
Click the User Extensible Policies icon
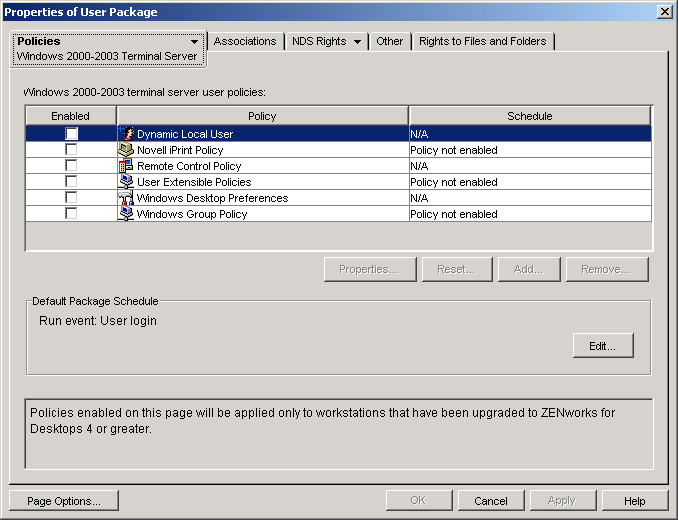pyautogui.click(x=126, y=182)
